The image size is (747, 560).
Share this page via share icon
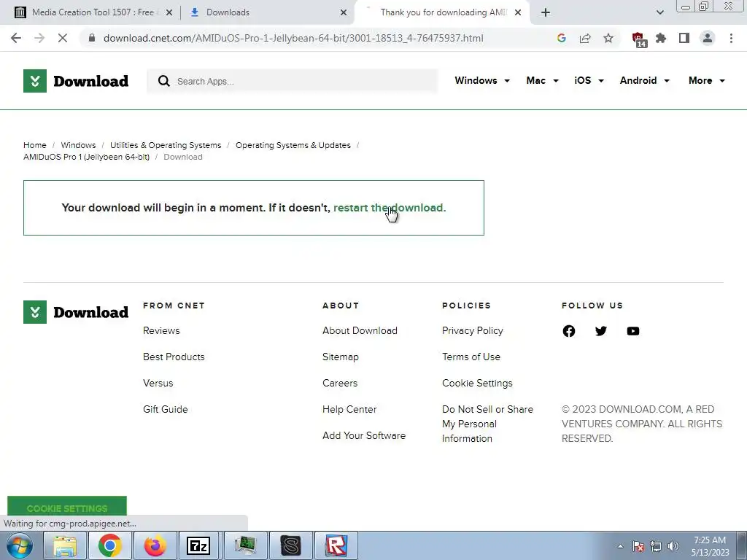pos(585,38)
